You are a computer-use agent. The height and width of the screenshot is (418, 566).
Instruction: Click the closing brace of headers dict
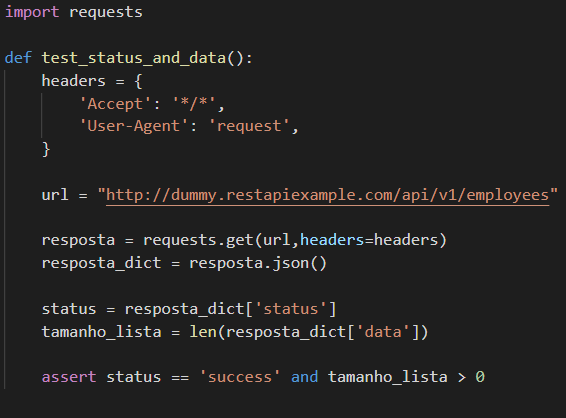pyautogui.click(x=46, y=149)
